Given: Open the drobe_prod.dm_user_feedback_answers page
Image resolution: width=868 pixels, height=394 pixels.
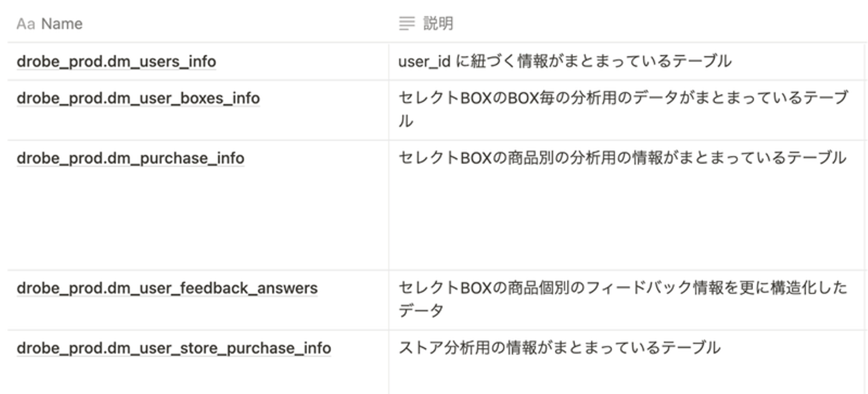Looking at the screenshot, I should click(x=167, y=288).
